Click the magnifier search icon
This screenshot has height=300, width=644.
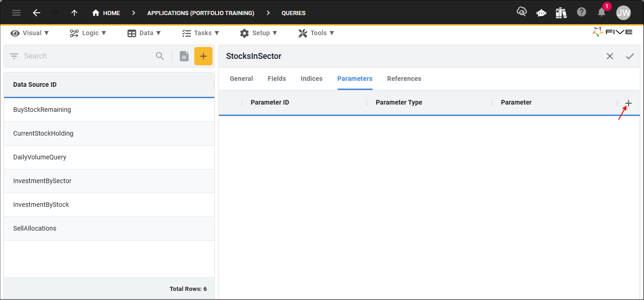pyautogui.click(x=160, y=56)
